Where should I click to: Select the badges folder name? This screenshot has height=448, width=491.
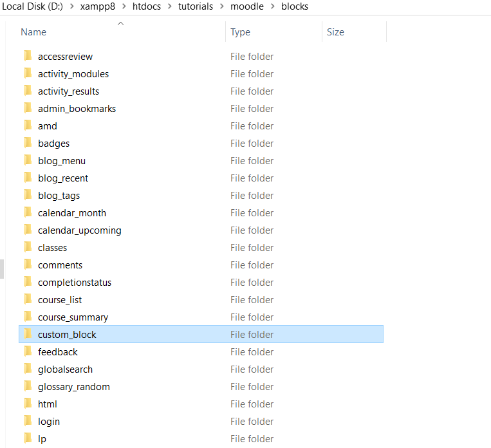point(54,144)
